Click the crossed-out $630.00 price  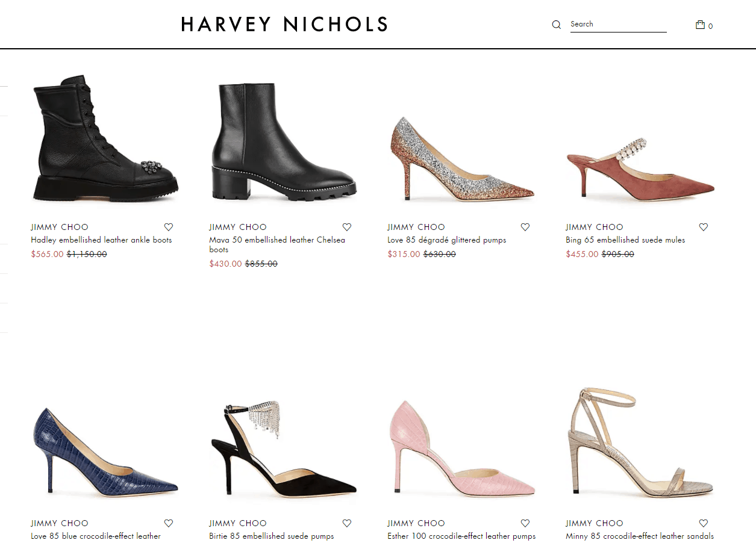[440, 254]
